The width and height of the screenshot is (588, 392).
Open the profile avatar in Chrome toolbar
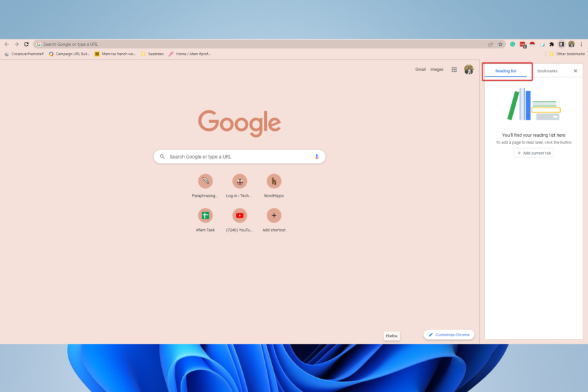[x=571, y=45]
